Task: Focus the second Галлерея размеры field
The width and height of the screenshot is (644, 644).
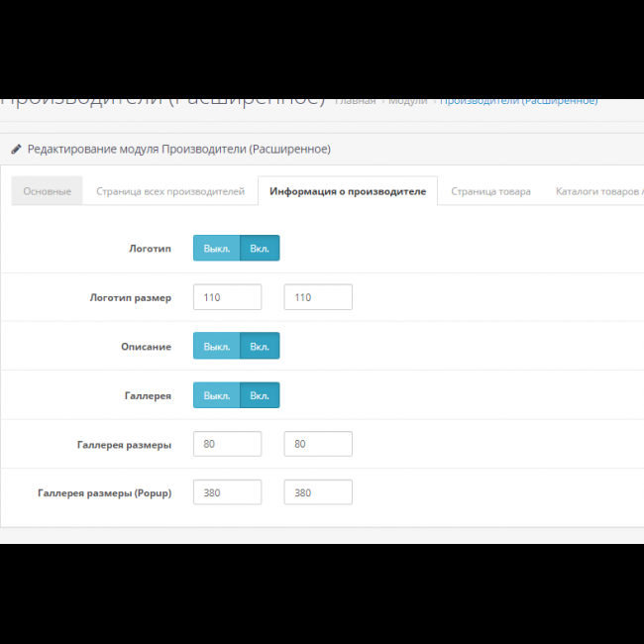Action: pos(318,444)
